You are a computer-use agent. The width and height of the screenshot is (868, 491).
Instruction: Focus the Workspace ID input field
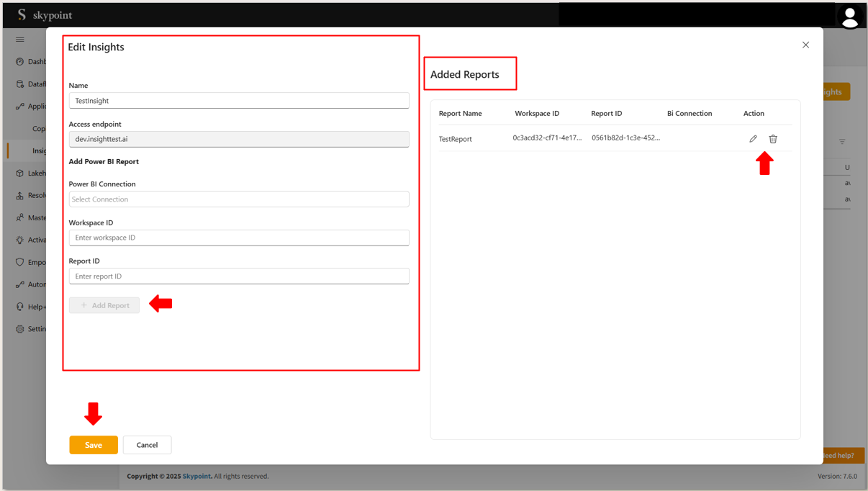point(239,238)
